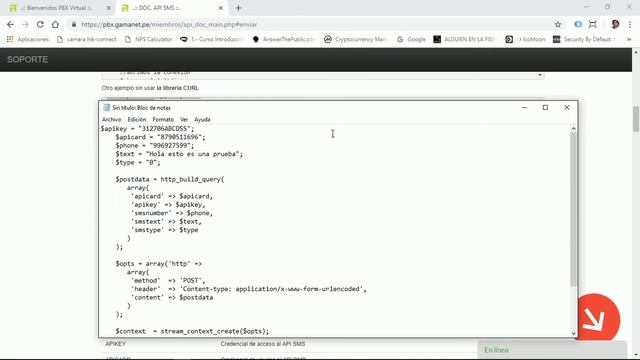The width and height of the screenshot is (640, 360).
Task: Click the Notepad title bar icon
Action: coord(107,107)
